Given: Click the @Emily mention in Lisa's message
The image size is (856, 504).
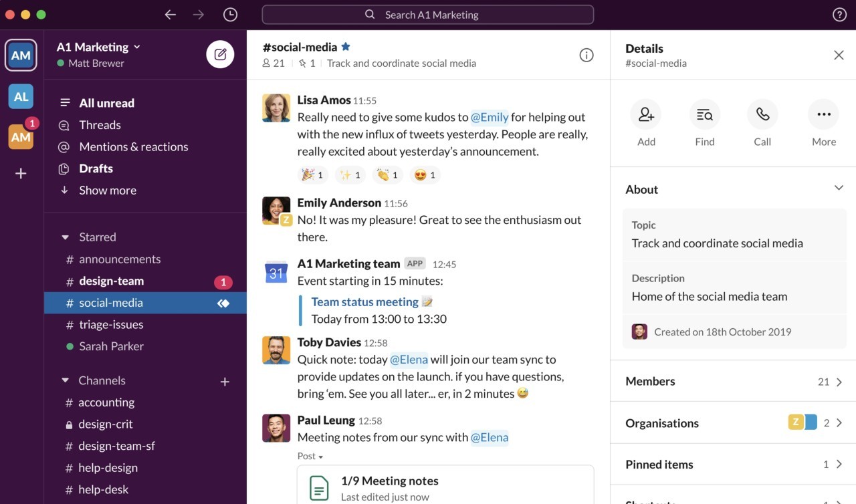Looking at the screenshot, I should 491,117.
